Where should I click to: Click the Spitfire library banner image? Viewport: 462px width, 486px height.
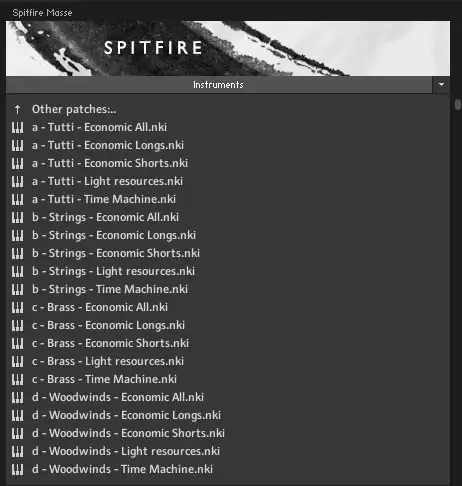pyautogui.click(x=228, y=48)
